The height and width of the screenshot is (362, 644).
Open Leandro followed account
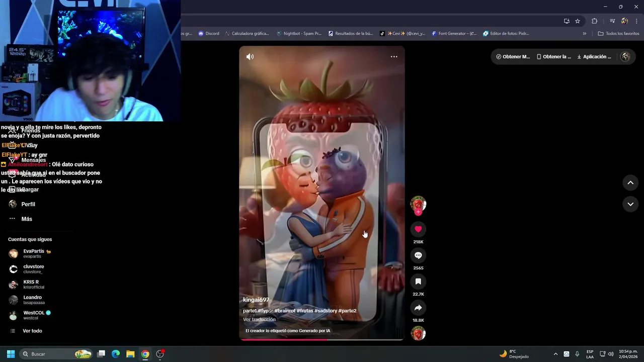(27, 300)
